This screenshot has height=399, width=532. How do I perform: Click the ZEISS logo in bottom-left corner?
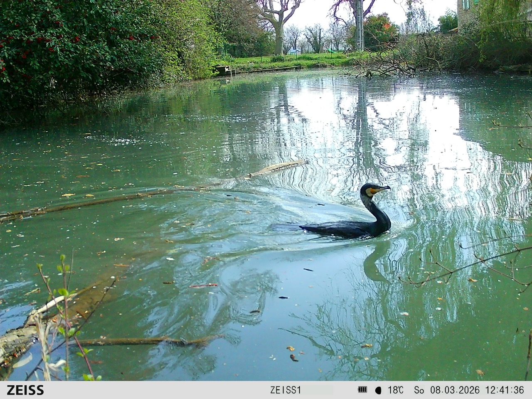25,390
